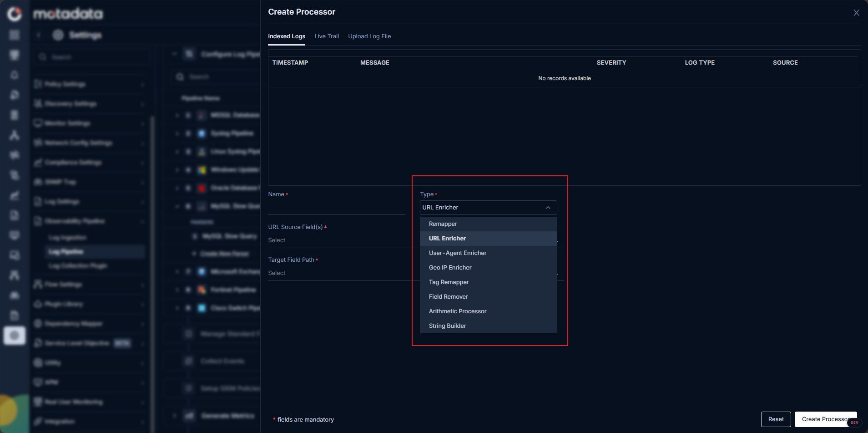
Task: Expand Monitor Settings chevron
Action: (x=142, y=123)
